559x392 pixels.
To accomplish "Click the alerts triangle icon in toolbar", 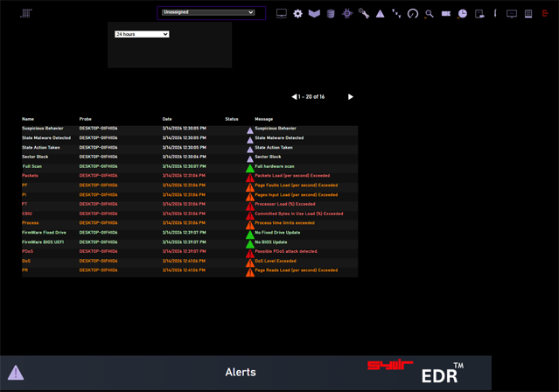I will (x=380, y=13).
